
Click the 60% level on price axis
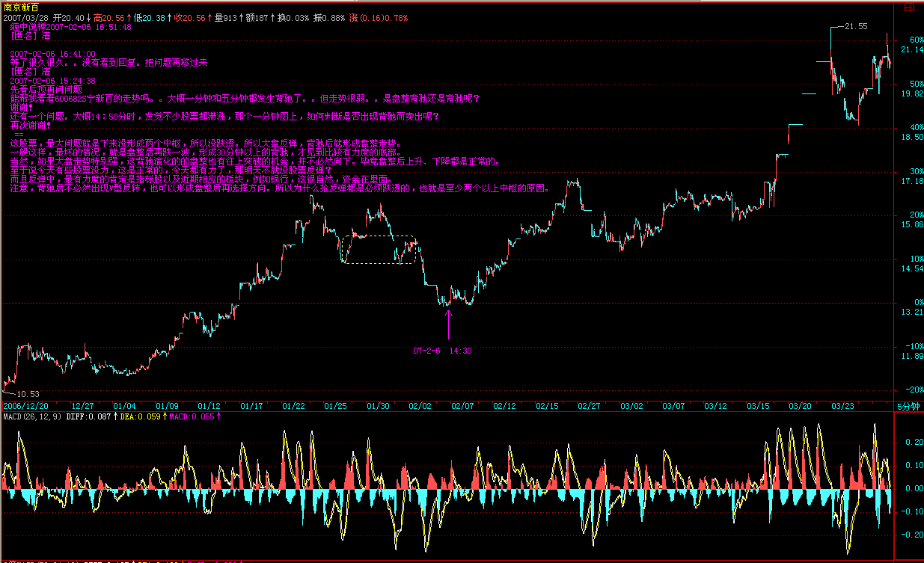[911, 40]
